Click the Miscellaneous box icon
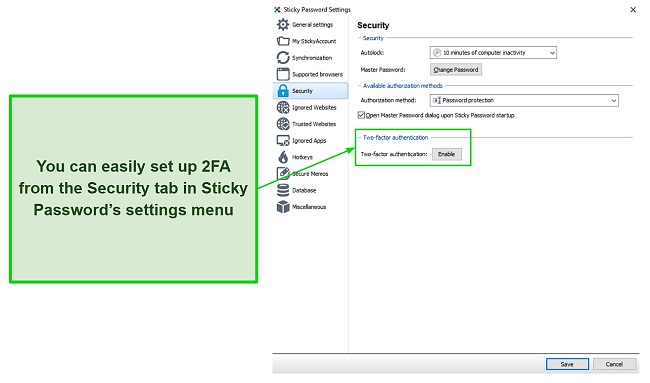650x383 pixels. click(283, 206)
